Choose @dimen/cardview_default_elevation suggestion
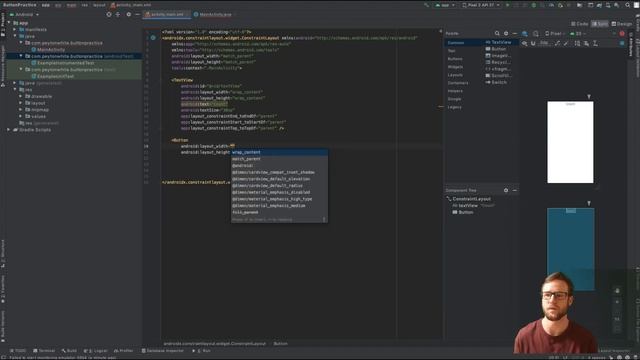This screenshot has height=360, width=640. (x=279, y=179)
